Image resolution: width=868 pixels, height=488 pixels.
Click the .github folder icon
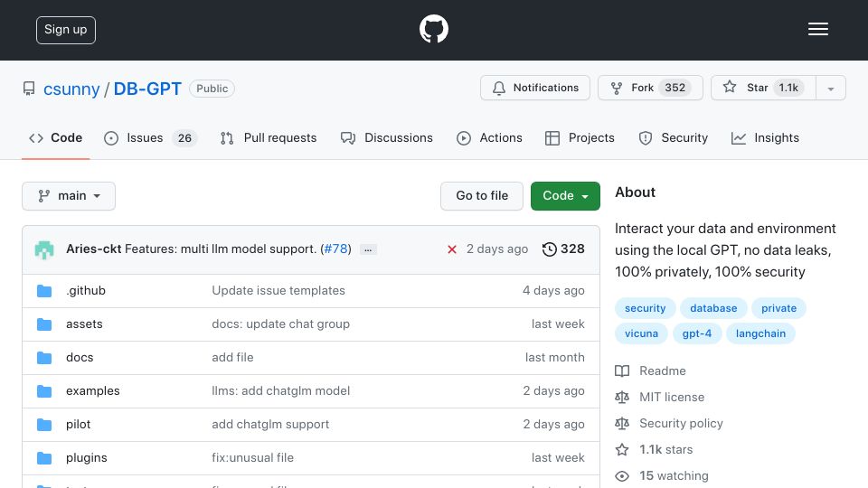44,291
